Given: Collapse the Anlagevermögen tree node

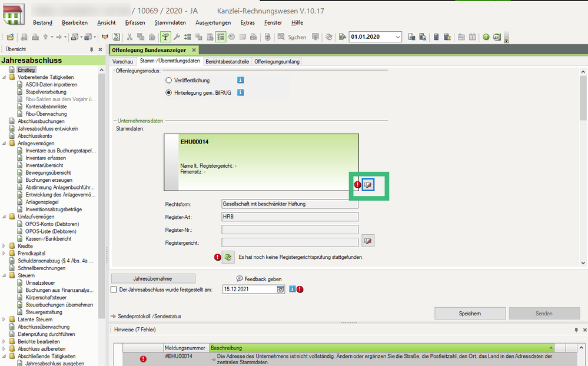Looking at the screenshot, I should coord(4,143).
